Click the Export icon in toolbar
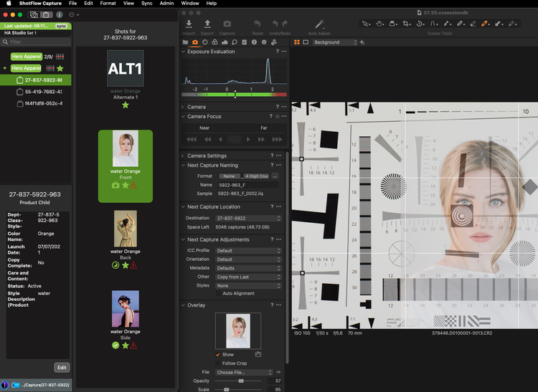 (207, 24)
